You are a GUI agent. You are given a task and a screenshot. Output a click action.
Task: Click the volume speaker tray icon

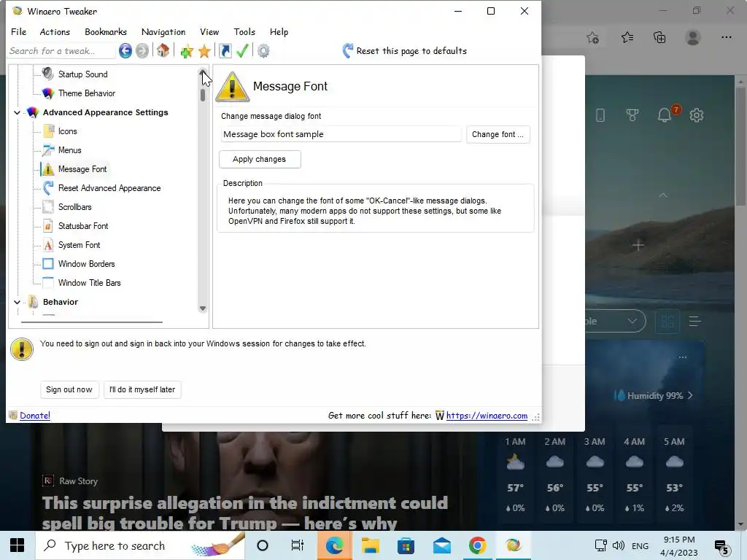(x=619, y=545)
